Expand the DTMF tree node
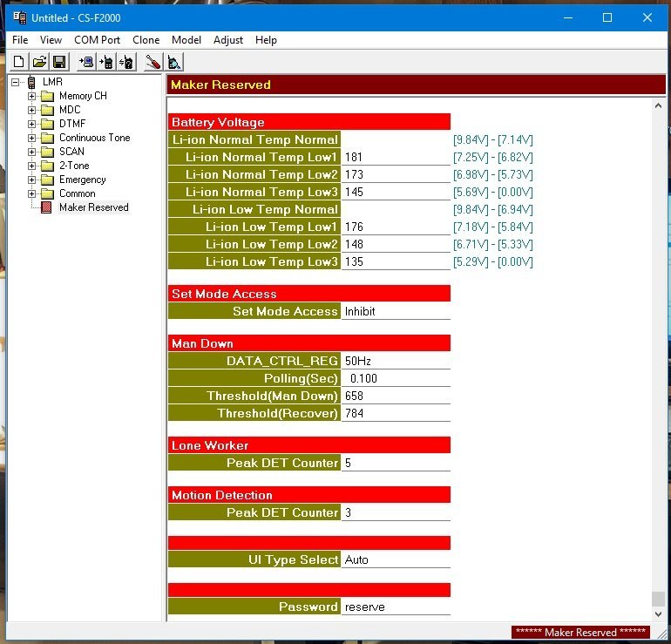The image size is (671, 644). [32, 124]
